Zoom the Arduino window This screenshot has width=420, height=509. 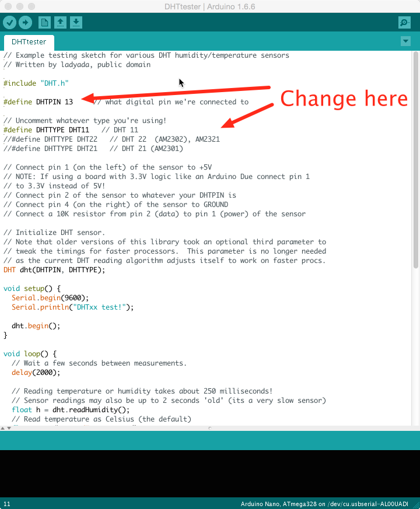(x=31, y=6)
